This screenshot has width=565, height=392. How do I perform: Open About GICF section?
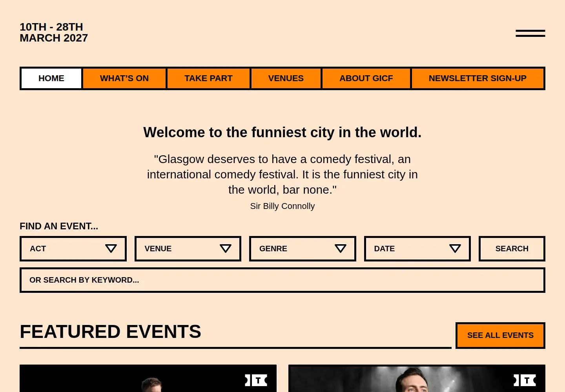(366, 78)
